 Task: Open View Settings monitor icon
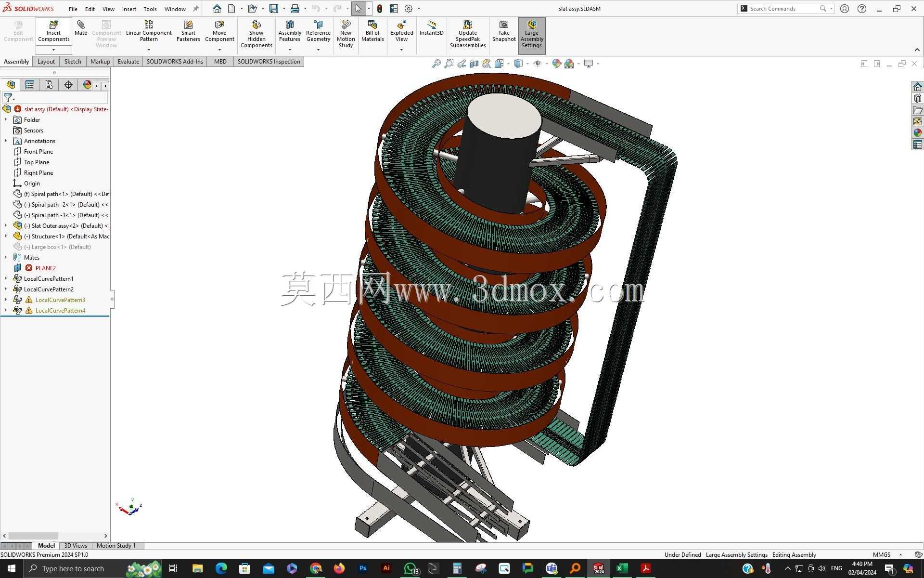click(588, 64)
